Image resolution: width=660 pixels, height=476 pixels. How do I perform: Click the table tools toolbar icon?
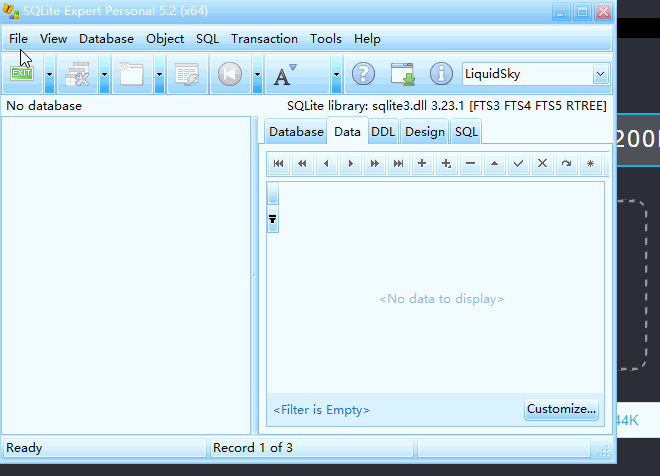[x=77, y=74]
